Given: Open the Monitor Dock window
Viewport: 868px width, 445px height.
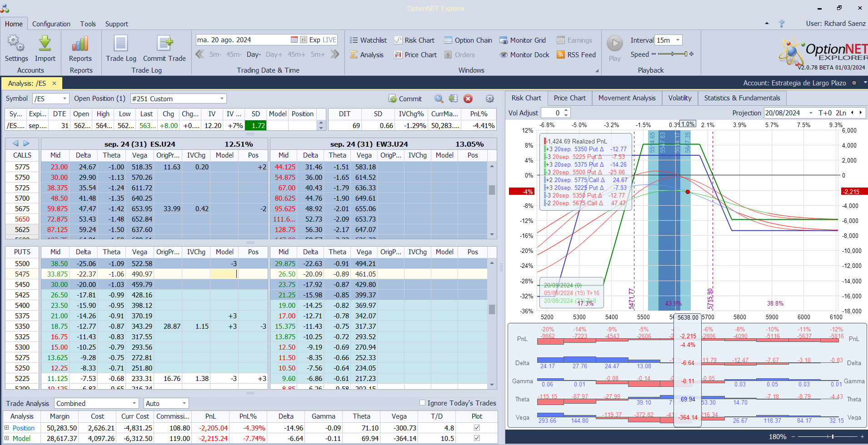Looking at the screenshot, I should click(524, 55).
